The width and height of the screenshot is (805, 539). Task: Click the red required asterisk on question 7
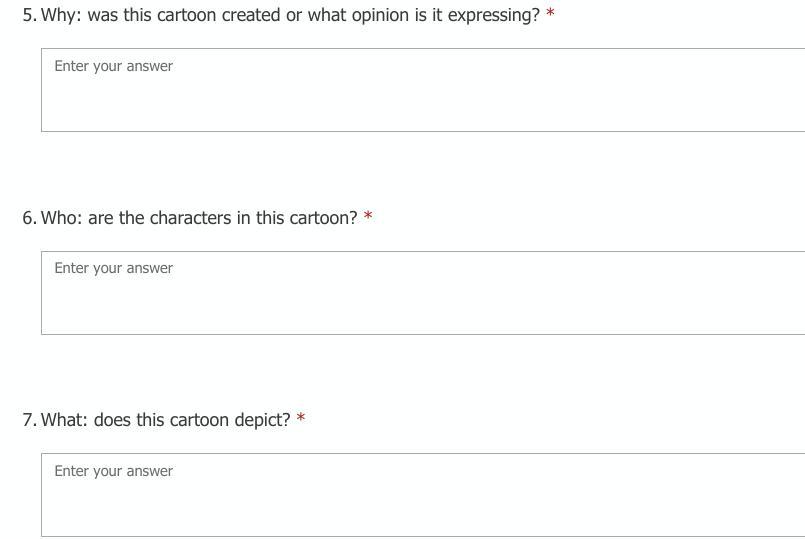(x=301, y=419)
